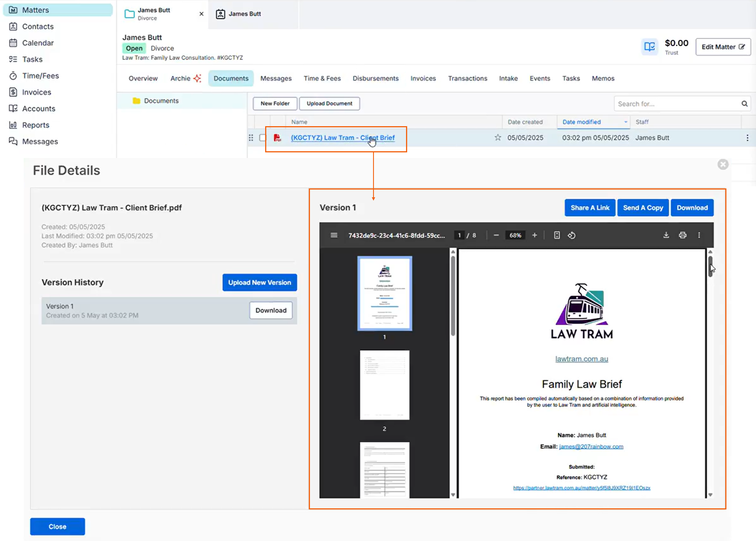The height and width of the screenshot is (541, 756).
Task: Click the blue Close button
Action: click(x=57, y=527)
